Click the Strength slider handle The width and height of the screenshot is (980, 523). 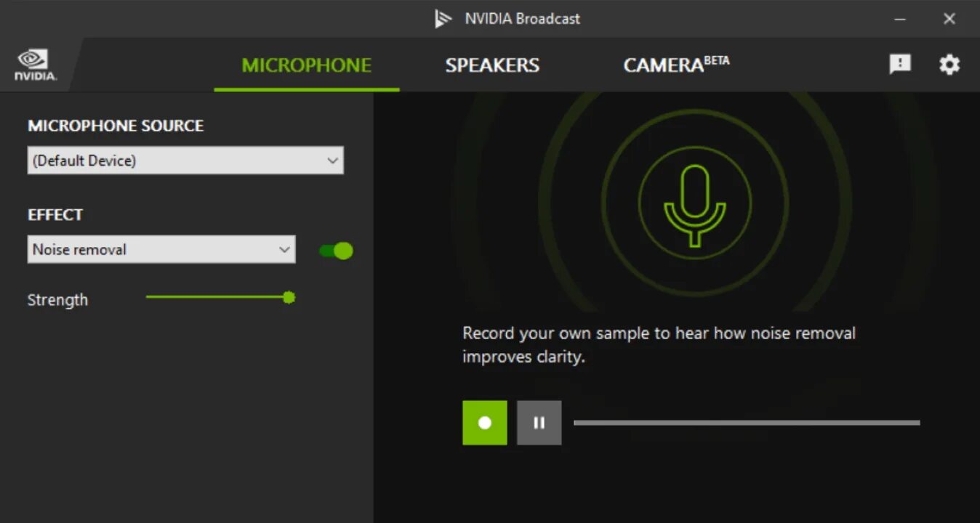289,297
